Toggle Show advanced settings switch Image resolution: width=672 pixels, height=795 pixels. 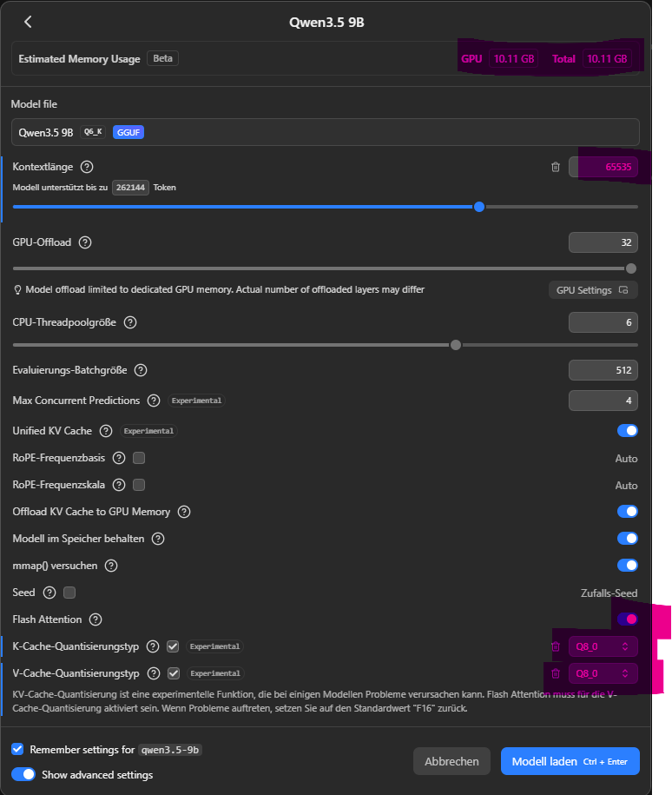tap(23, 774)
